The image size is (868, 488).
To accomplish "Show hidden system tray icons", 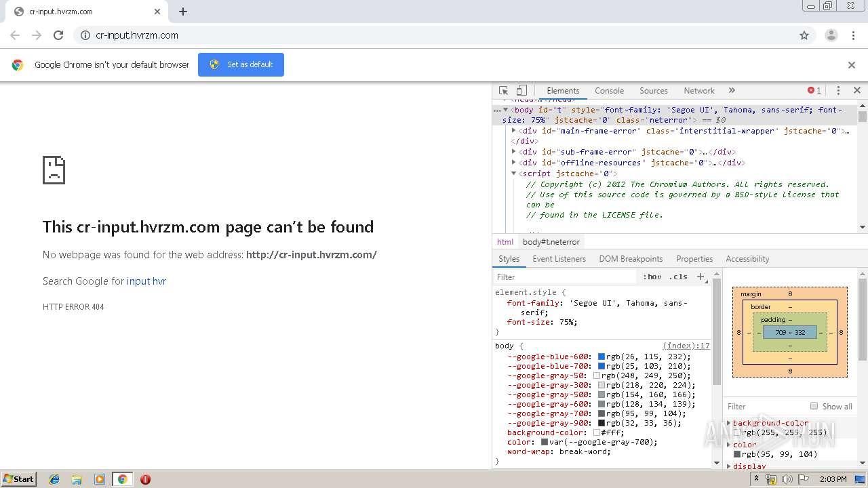I will point(756,479).
